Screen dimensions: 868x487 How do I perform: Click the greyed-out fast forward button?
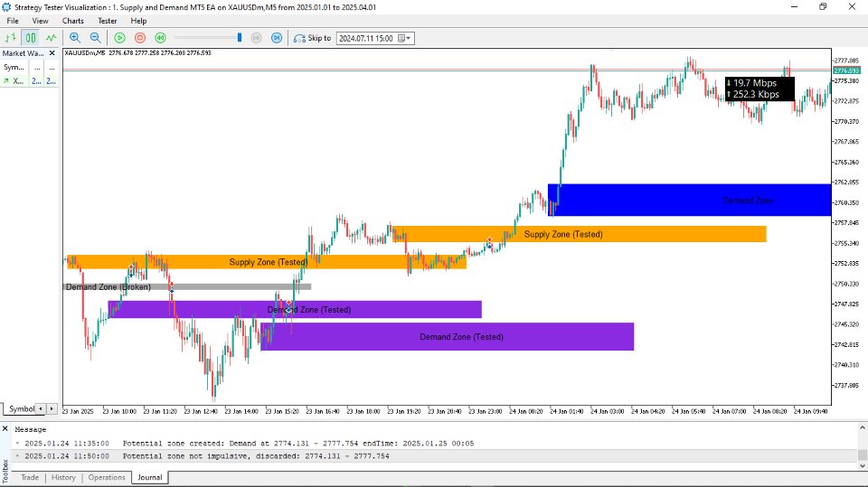[256, 38]
